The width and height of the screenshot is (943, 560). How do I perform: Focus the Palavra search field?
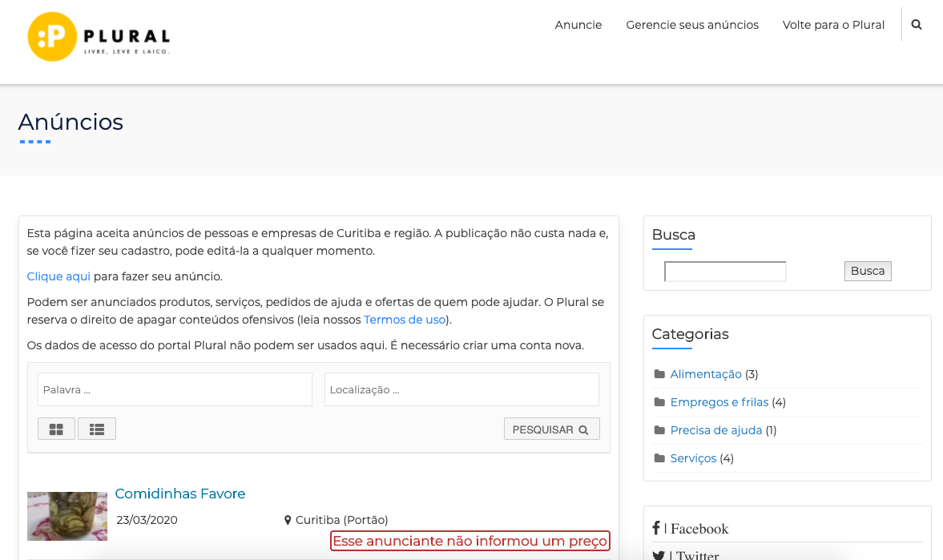click(x=175, y=390)
